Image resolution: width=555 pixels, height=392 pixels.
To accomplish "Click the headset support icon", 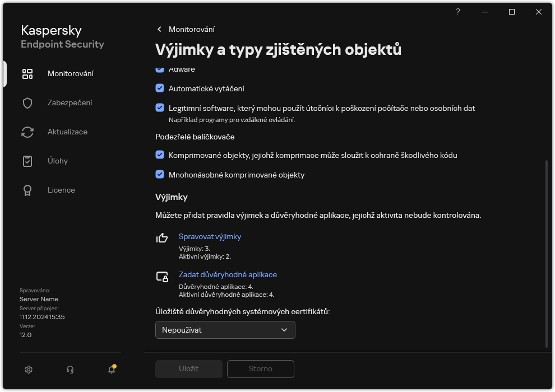I will pyautogui.click(x=70, y=370).
